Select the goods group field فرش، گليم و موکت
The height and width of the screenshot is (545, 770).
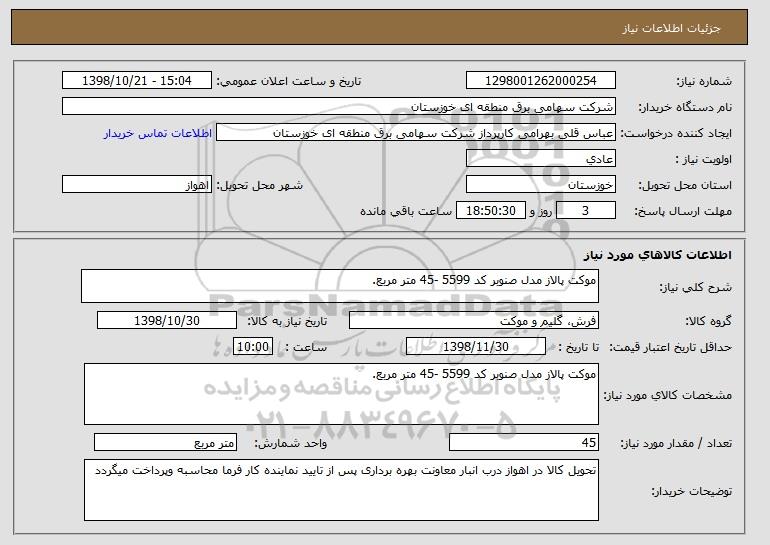click(x=474, y=321)
